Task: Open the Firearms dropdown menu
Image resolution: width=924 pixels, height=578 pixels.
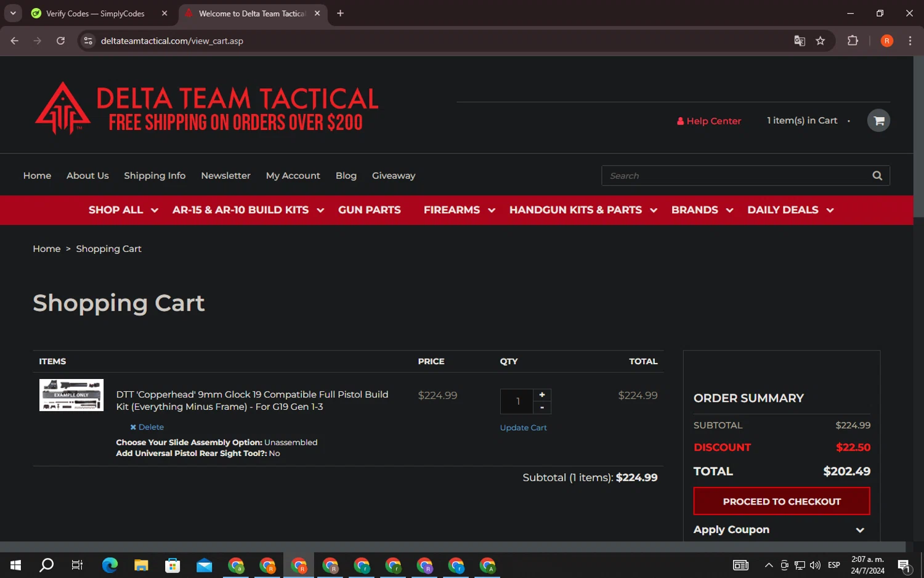Action: 459,210
